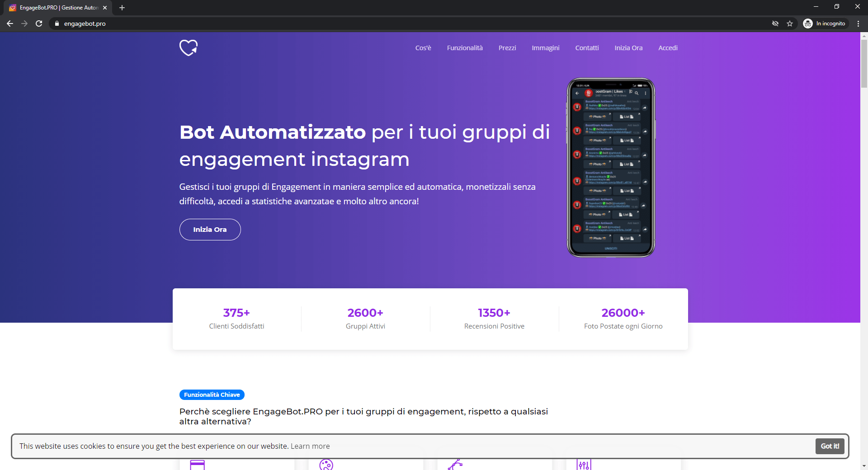Dismiss cookies with the "Got it!" button
Screen dimensions: 868x470
point(830,446)
